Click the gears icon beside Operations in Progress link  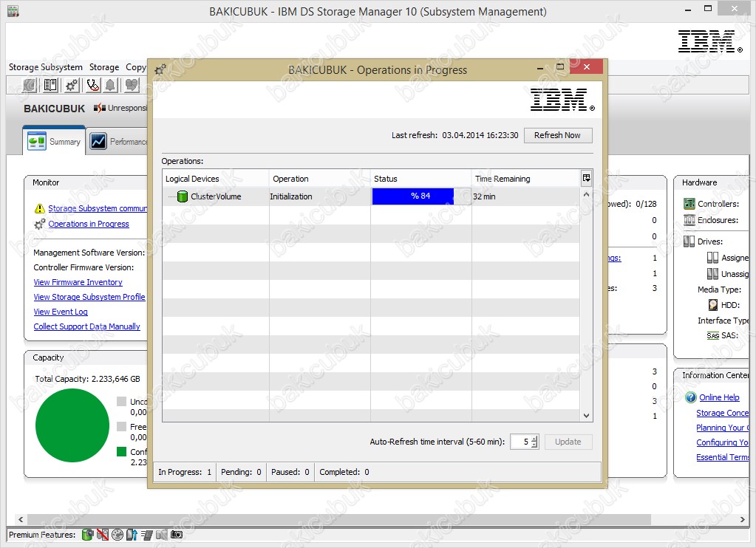39,224
